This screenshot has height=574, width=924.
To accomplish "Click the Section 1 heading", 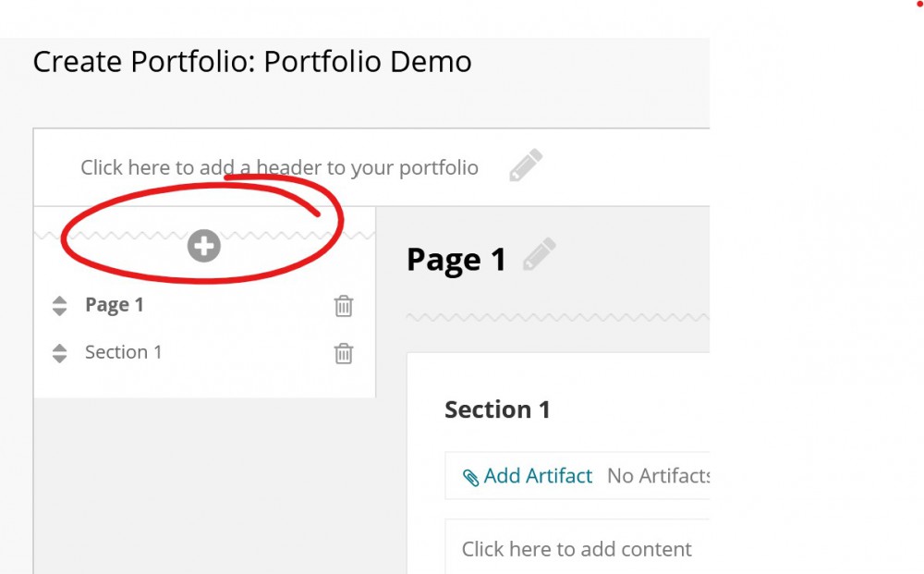I will coord(497,409).
